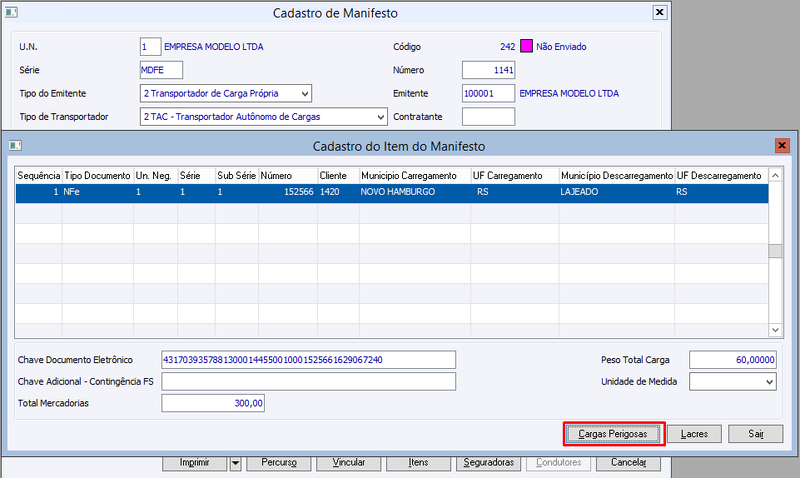Click the Sair button
The image size is (800, 478).
[756, 434]
